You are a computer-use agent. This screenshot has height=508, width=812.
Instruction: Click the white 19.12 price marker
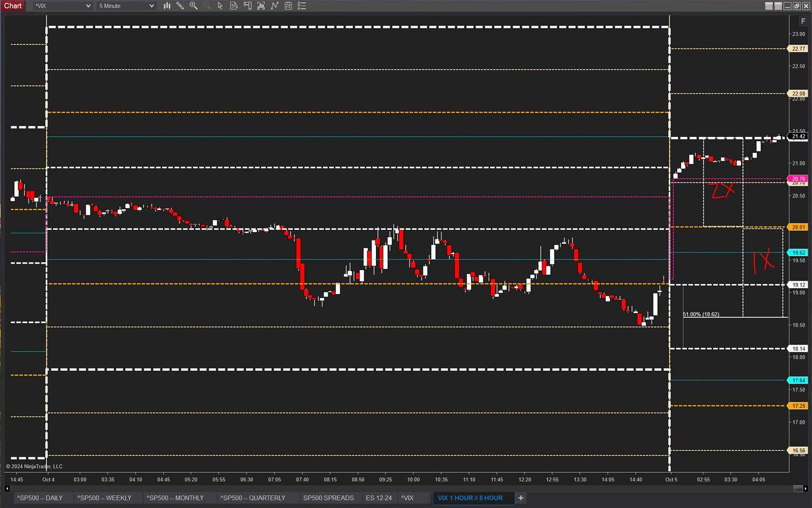pyautogui.click(x=799, y=285)
